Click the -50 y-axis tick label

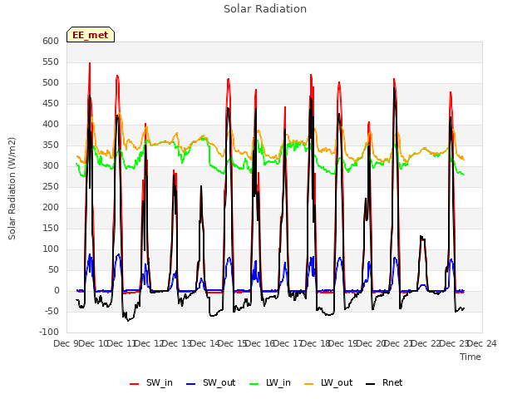pos(51,312)
